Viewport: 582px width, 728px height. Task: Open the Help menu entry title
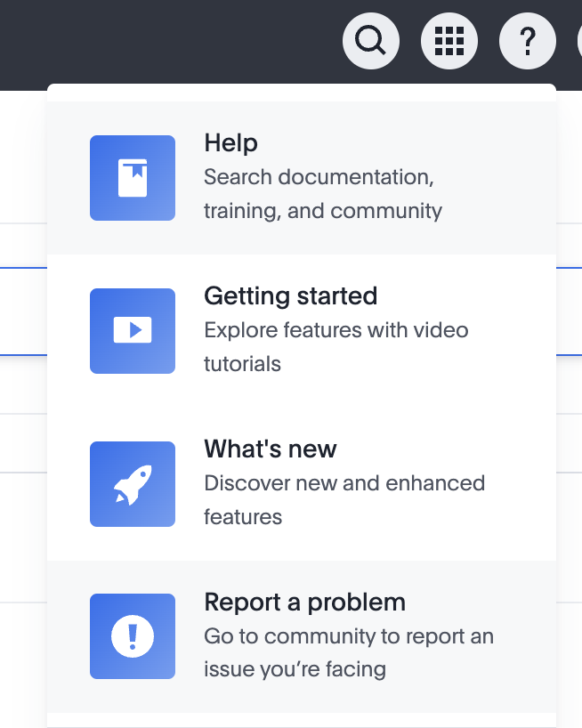230,142
